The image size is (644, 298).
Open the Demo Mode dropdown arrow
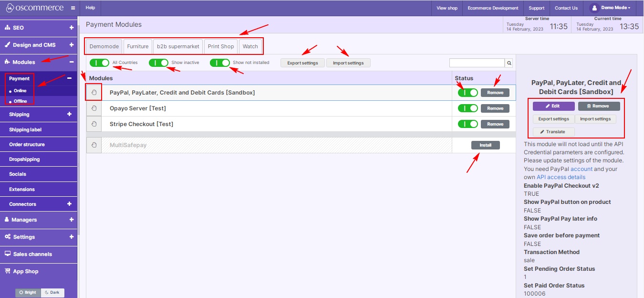(629, 8)
